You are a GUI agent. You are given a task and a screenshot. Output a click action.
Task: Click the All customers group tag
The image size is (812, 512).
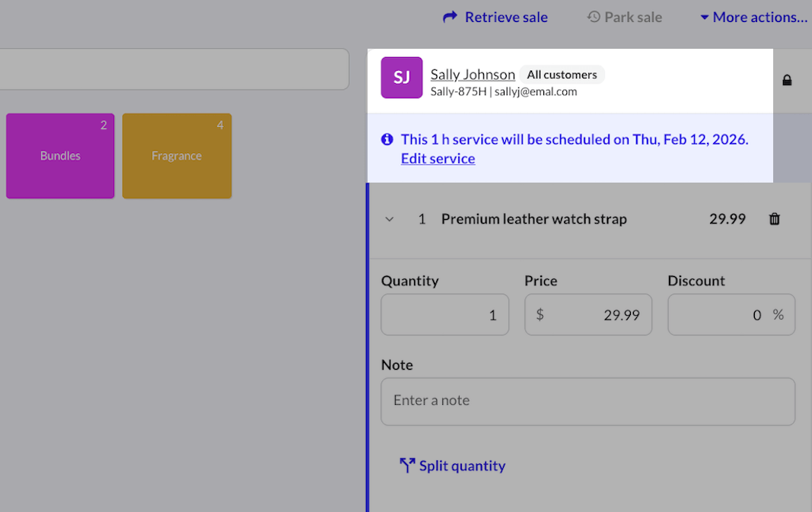(x=562, y=75)
